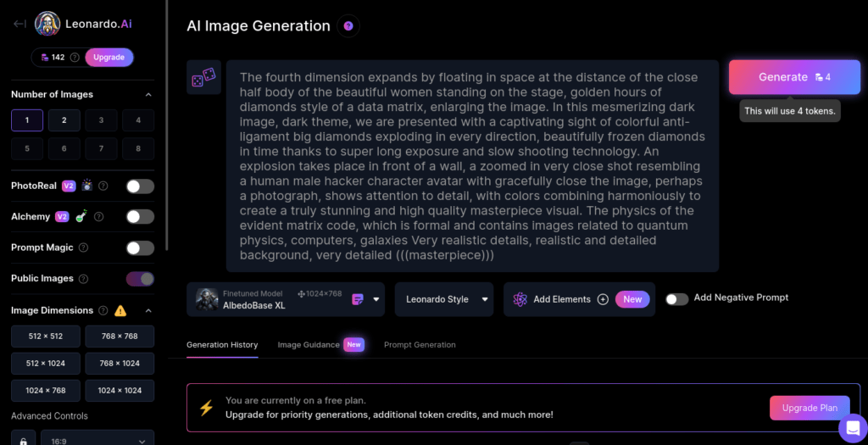Toggle Add Negative Prompt on

(x=676, y=298)
